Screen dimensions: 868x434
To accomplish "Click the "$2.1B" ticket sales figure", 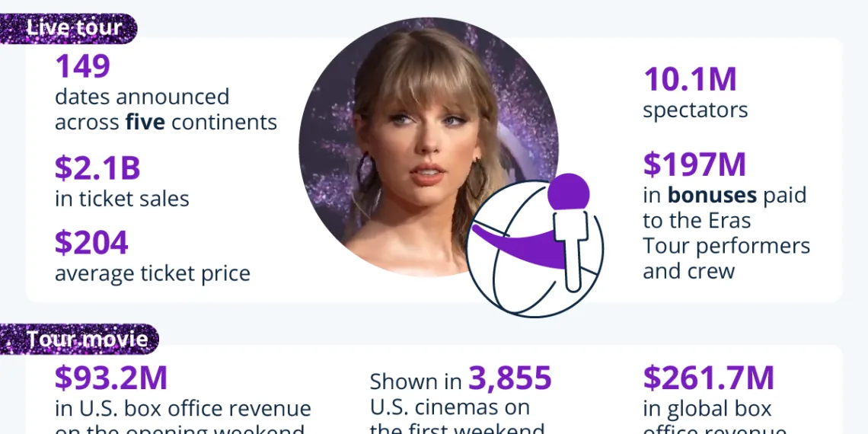I will click(97, 169).
